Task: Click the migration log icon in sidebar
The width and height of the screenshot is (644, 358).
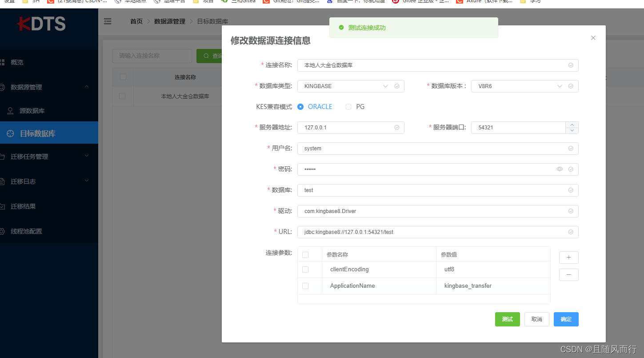Action: 2,181
